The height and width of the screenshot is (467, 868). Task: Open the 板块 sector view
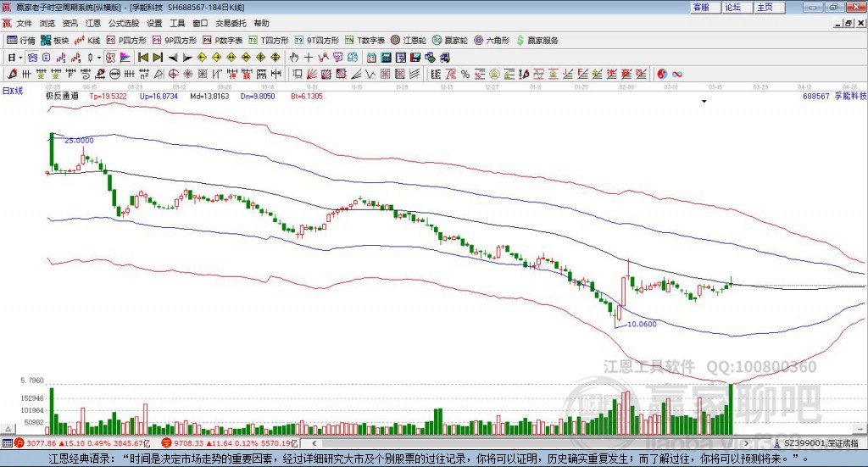pyautogui.click(x=54, y=41)
